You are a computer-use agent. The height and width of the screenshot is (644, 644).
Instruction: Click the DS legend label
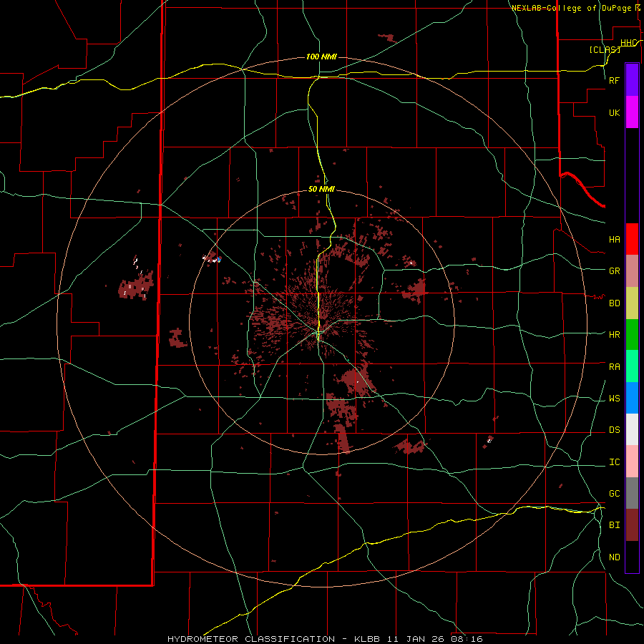pyautogui.click(x=614, y=429)
